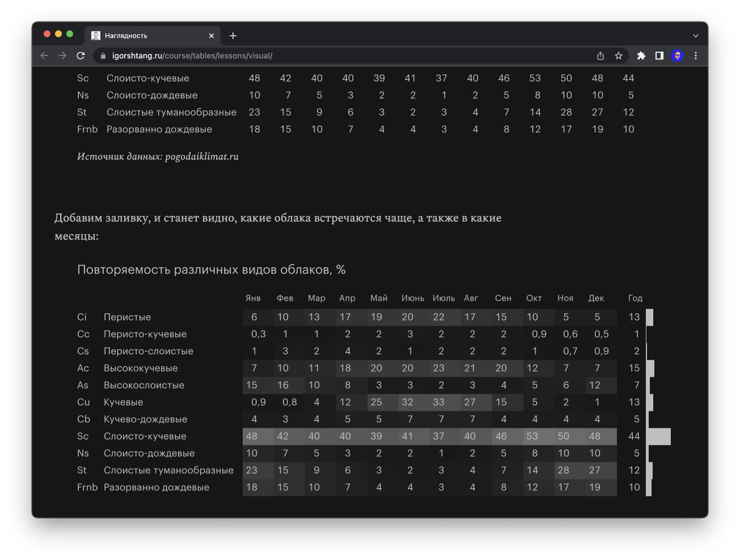Bookmark this page with the star
Viewport: 740px width, 560px height.
[x=619, y=56]
